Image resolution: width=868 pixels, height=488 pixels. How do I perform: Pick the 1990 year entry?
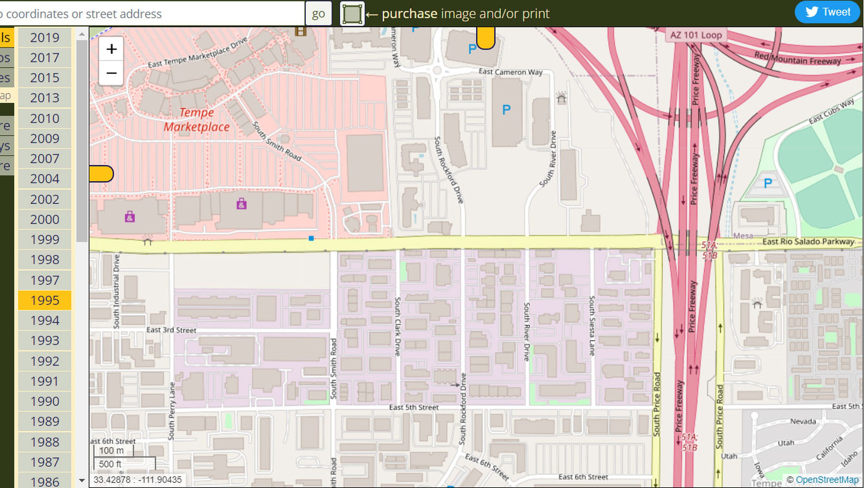click(x=45, y=401)
